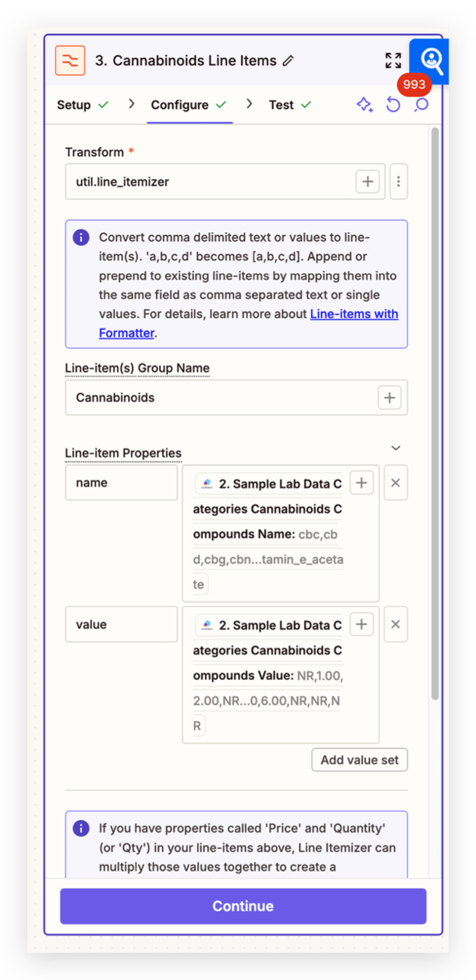
Task: Open the AI sparkle assistant icon
Action: point(364,105)
